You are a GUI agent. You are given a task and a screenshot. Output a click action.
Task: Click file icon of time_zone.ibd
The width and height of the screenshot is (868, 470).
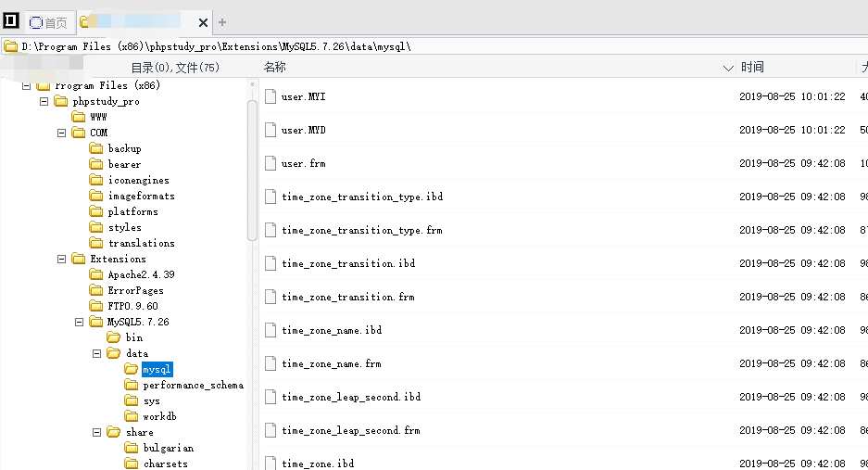(x=270, y=463)
